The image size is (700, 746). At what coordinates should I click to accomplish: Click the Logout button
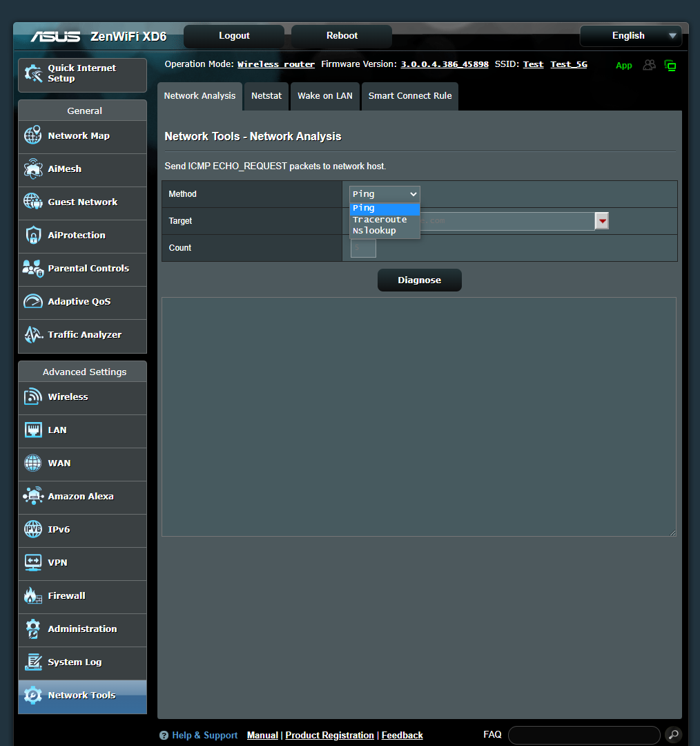[234, 36]
